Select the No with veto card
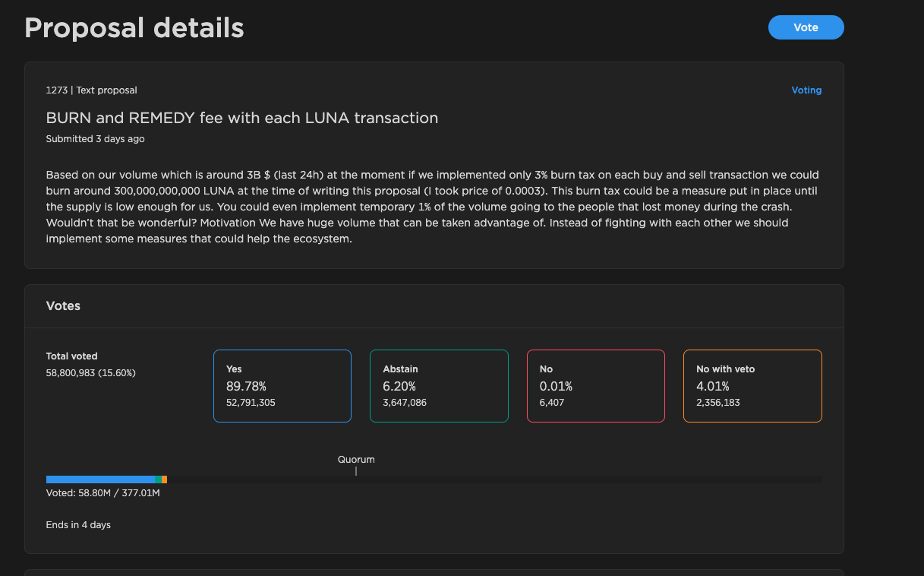924x576 pixels. (x=752, y=386)
